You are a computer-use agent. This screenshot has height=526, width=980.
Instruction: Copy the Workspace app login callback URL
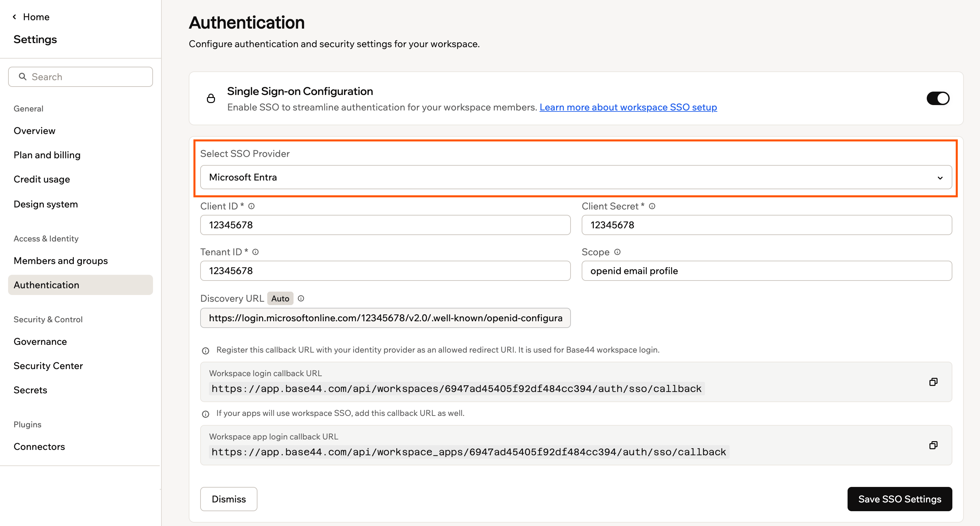[x=933, y=445]
